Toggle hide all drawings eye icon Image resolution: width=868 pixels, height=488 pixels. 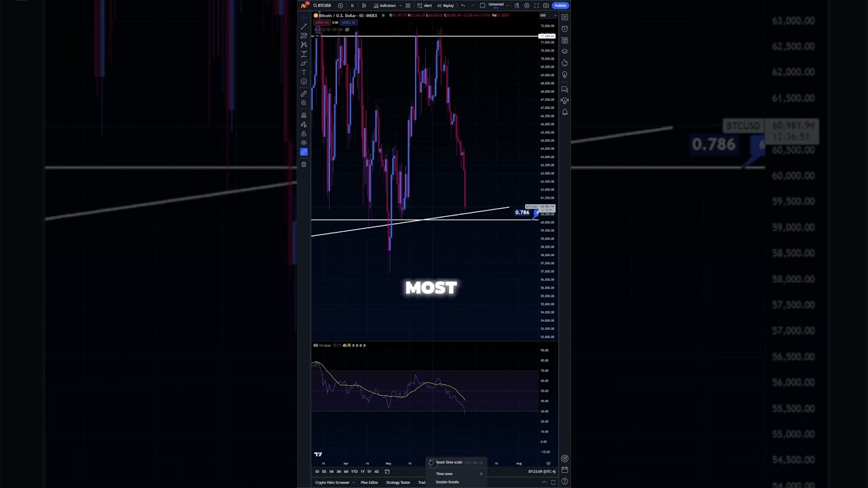[304, 143]
